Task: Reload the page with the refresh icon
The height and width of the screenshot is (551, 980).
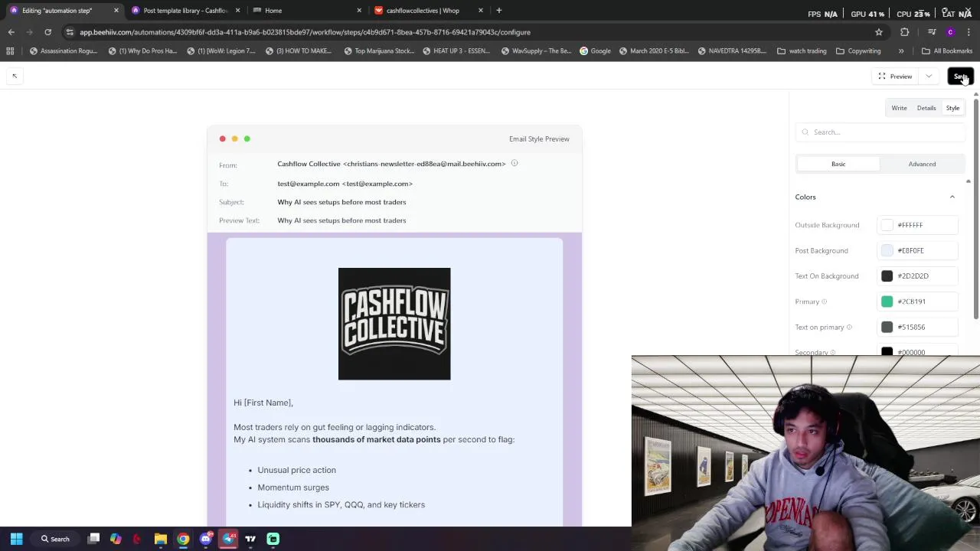Action: (x=47, y=32)
